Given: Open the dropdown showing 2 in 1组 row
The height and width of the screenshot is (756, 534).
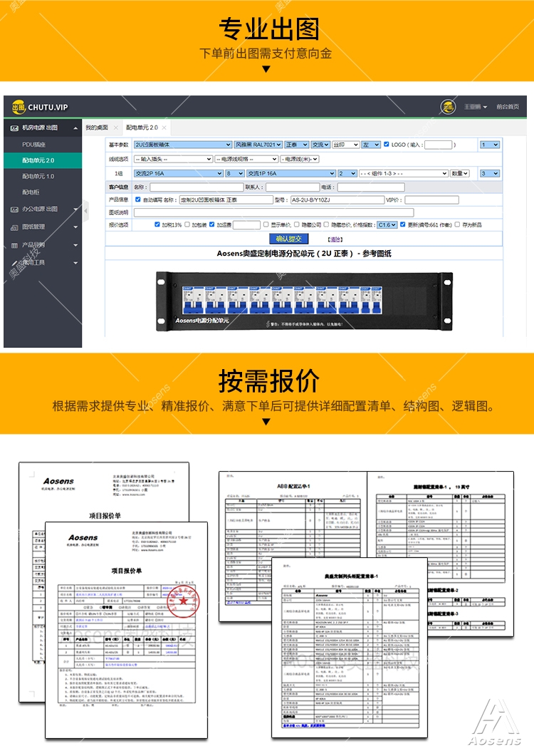Looking at the screenshot, I should click(x=347, y=174).
